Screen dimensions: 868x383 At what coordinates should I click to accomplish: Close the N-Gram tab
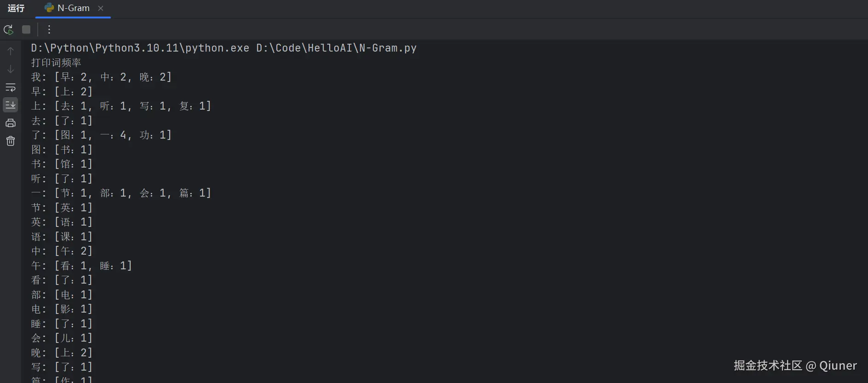(x=101, y=8)
